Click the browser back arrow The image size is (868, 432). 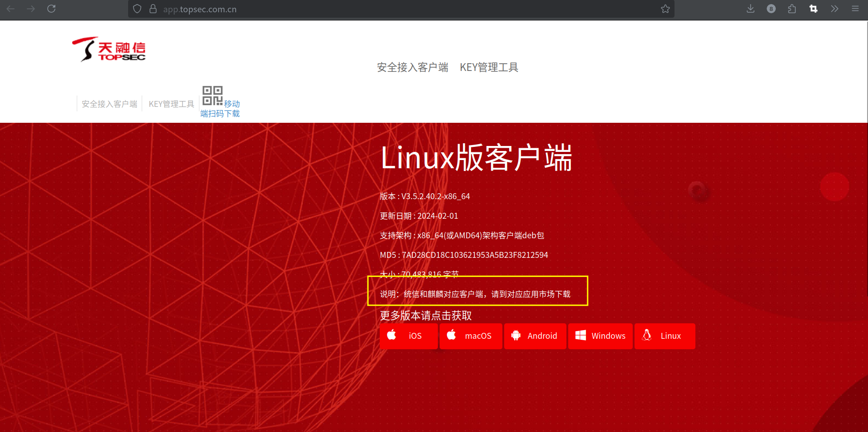[x=11, y=9]
